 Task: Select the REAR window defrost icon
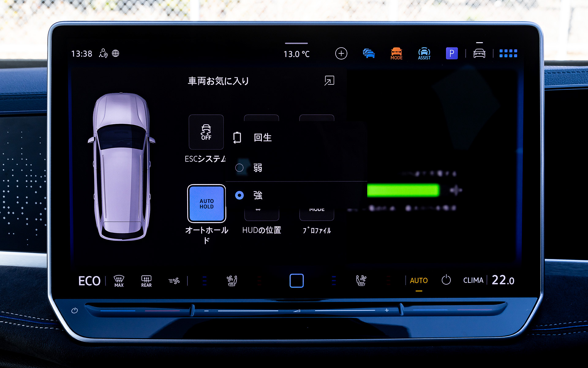[146, 281]
